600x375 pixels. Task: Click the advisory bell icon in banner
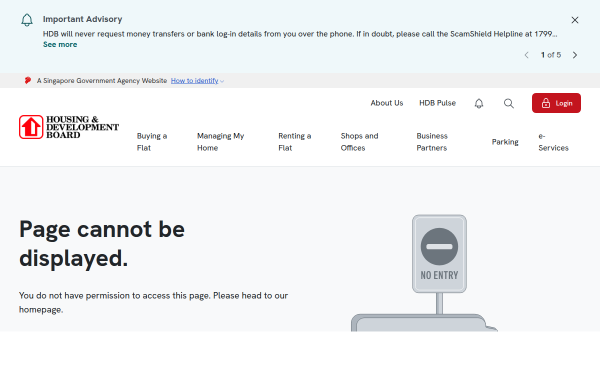pos(27,20)
